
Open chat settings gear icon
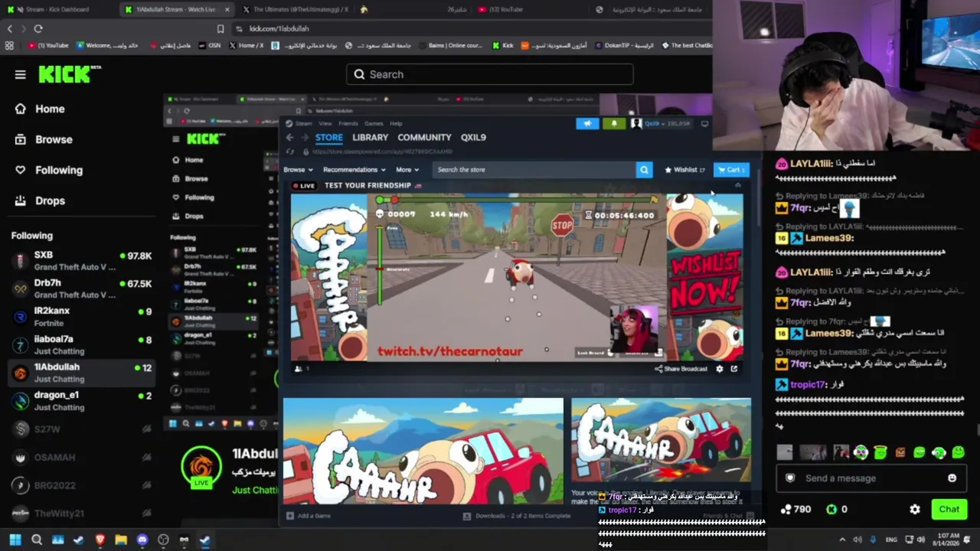click(x=915, y=509)
